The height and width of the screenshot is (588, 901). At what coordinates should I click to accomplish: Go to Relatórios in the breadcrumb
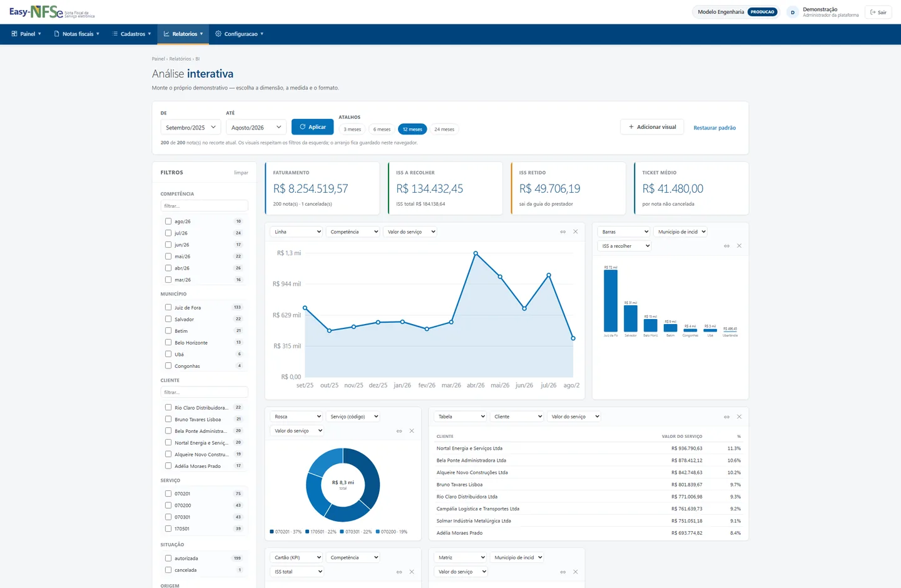coord(180,59)
